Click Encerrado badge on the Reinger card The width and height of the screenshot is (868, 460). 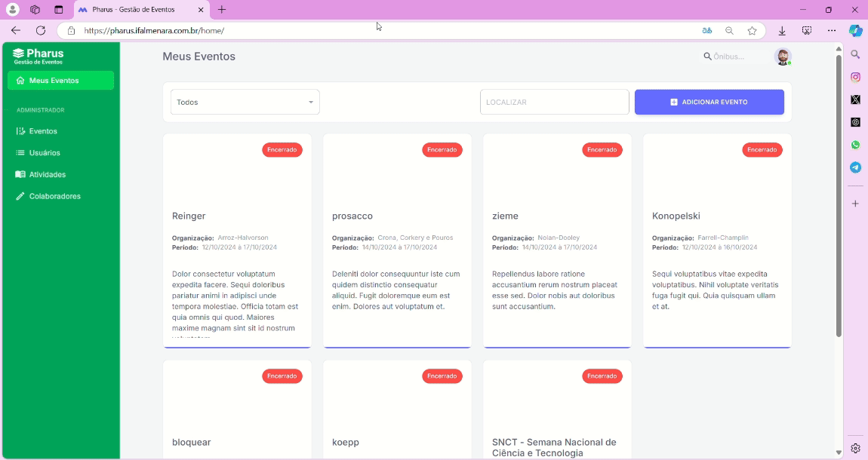(x=282, y=150)
